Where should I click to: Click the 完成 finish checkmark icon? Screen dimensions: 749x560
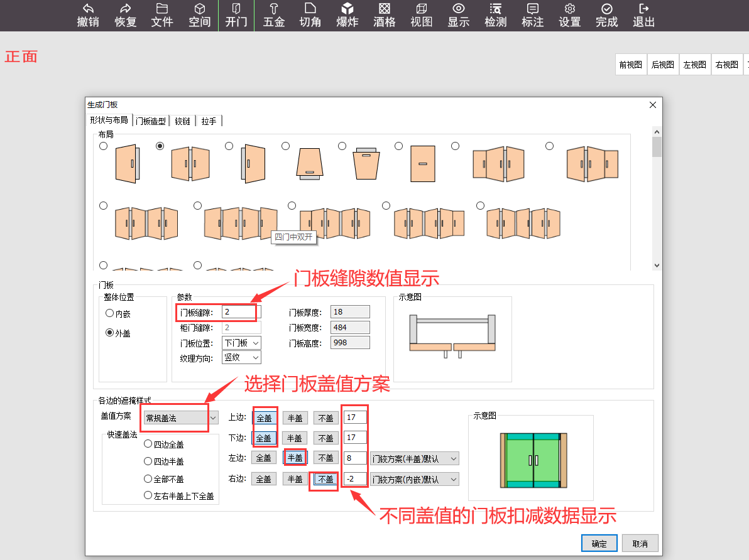[606, 15]
